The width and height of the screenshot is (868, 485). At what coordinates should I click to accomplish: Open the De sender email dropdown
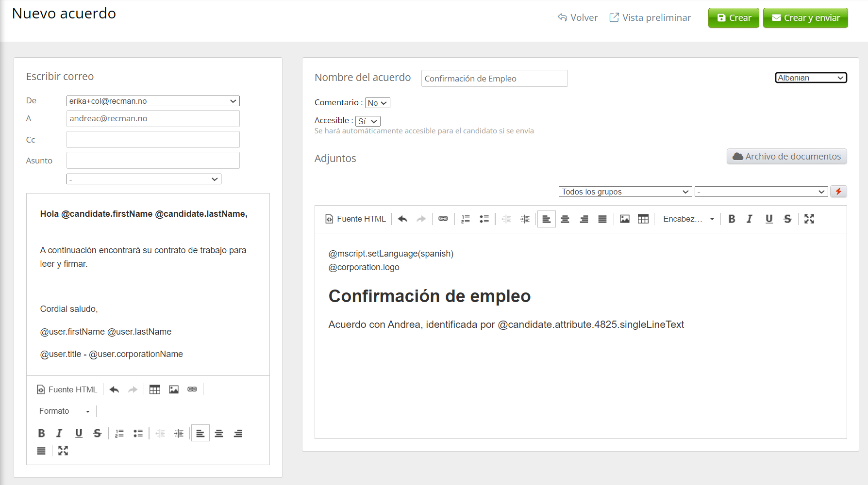click(153, 101)
